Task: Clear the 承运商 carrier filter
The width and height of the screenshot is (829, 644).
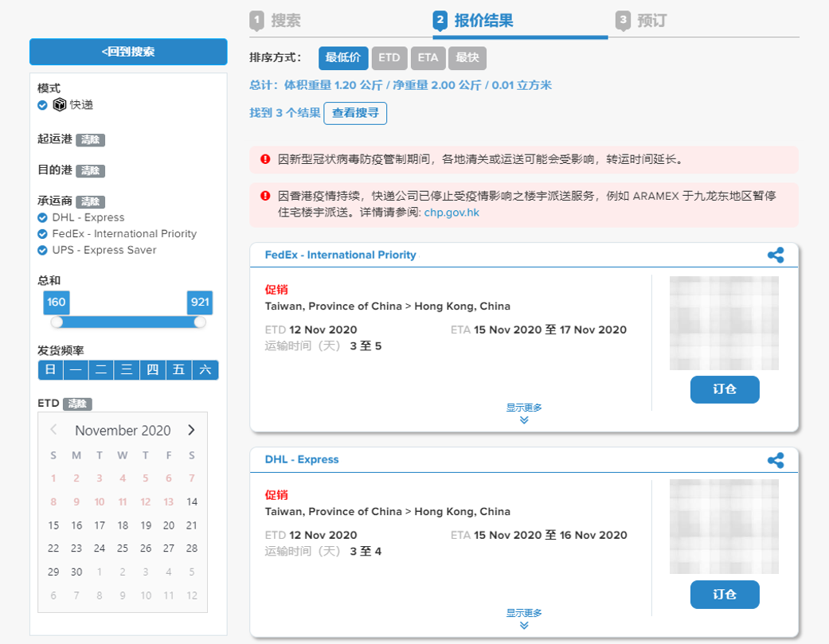Action: click(91, 202)
